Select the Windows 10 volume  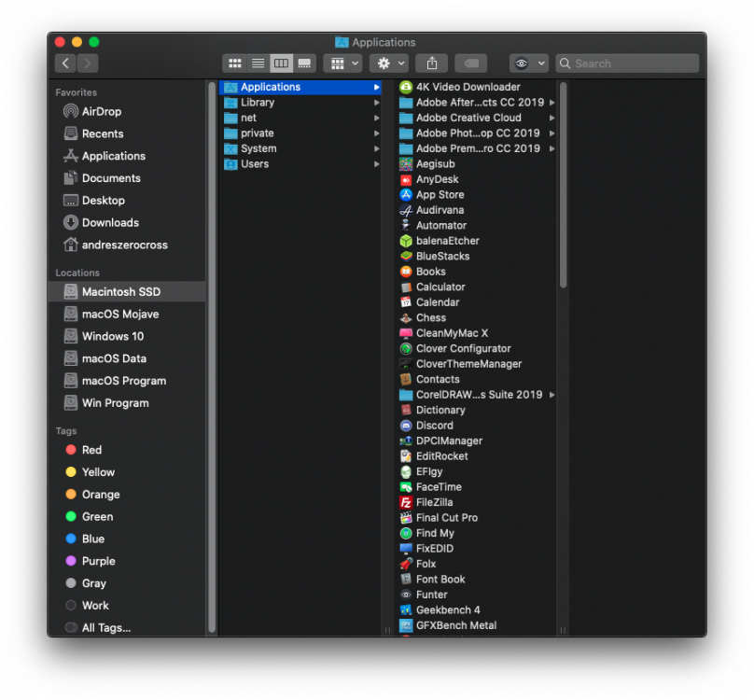point(128,336)
